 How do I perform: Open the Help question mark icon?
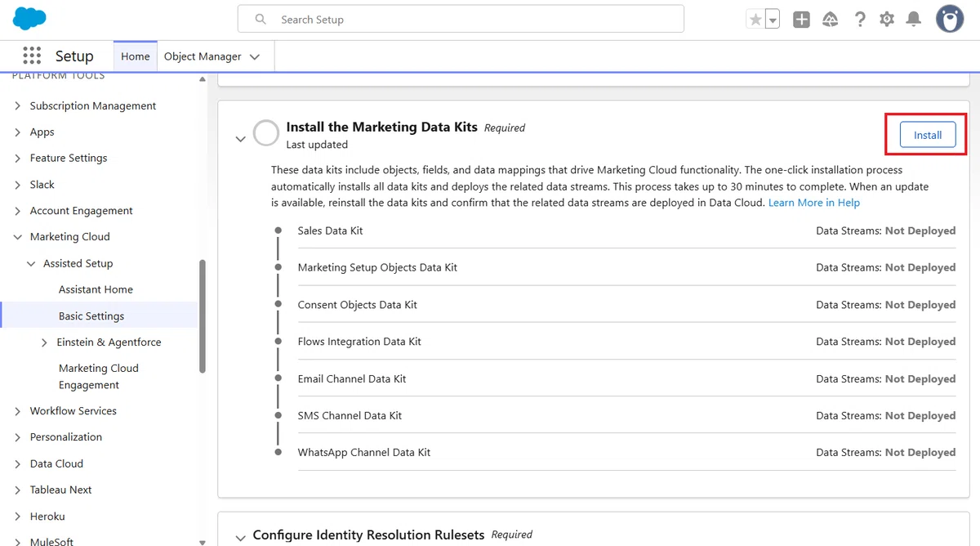click(x=860, y=19)
